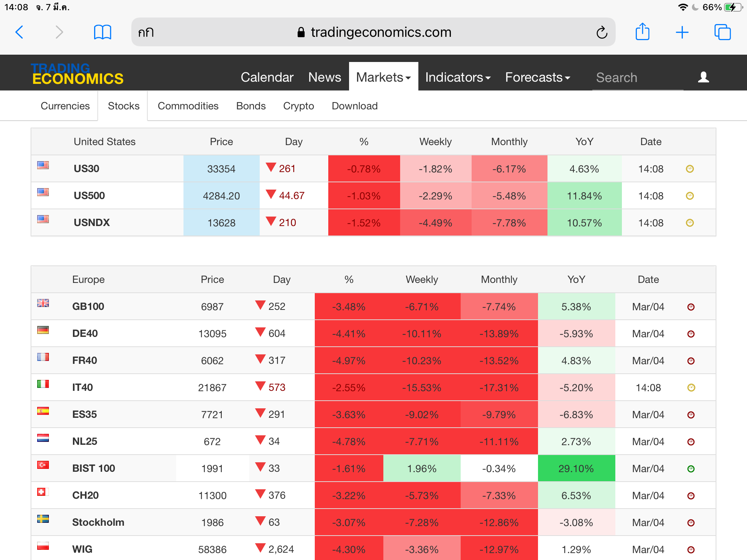Click the clock icon in ES35 row
Screen dimensions: 747x560
(x=690, y=415)
